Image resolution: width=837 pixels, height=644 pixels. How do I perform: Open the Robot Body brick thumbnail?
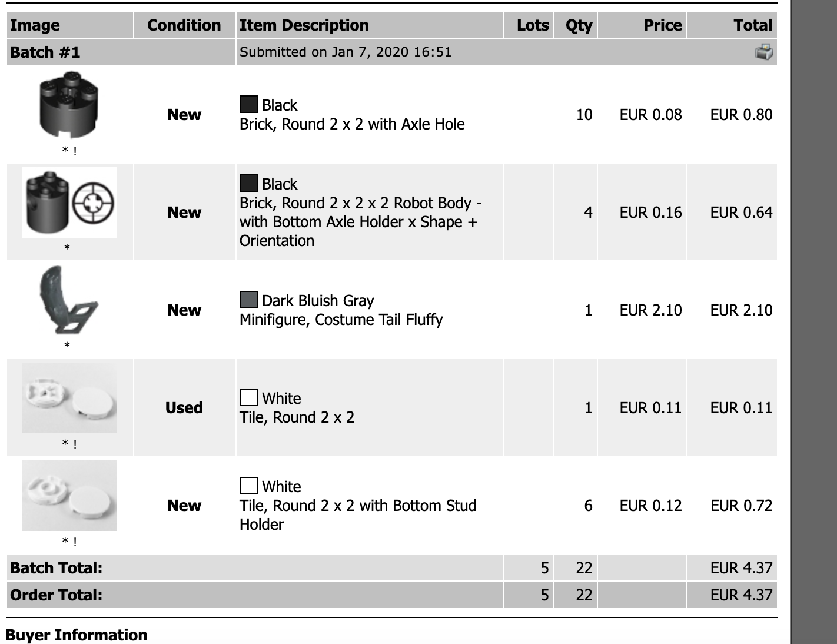tap(69, 203)
